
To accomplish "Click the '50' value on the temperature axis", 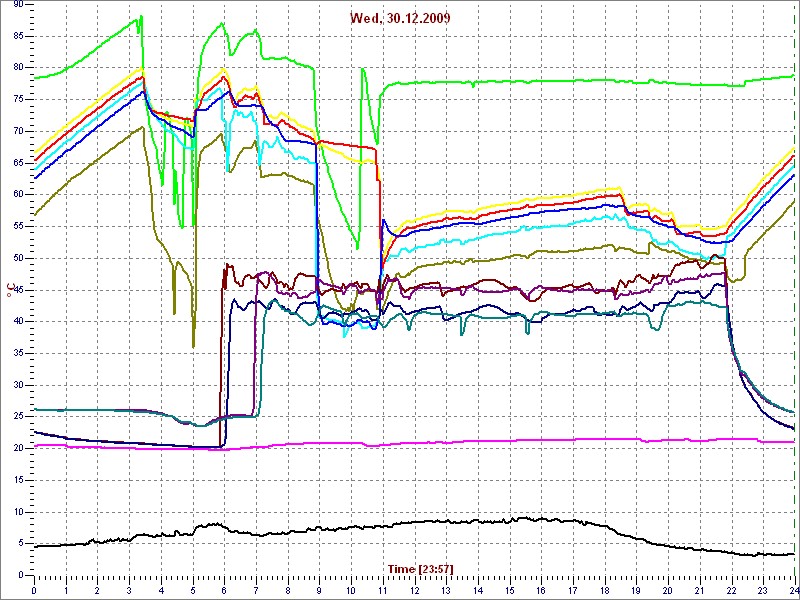I will pos(18,258).
